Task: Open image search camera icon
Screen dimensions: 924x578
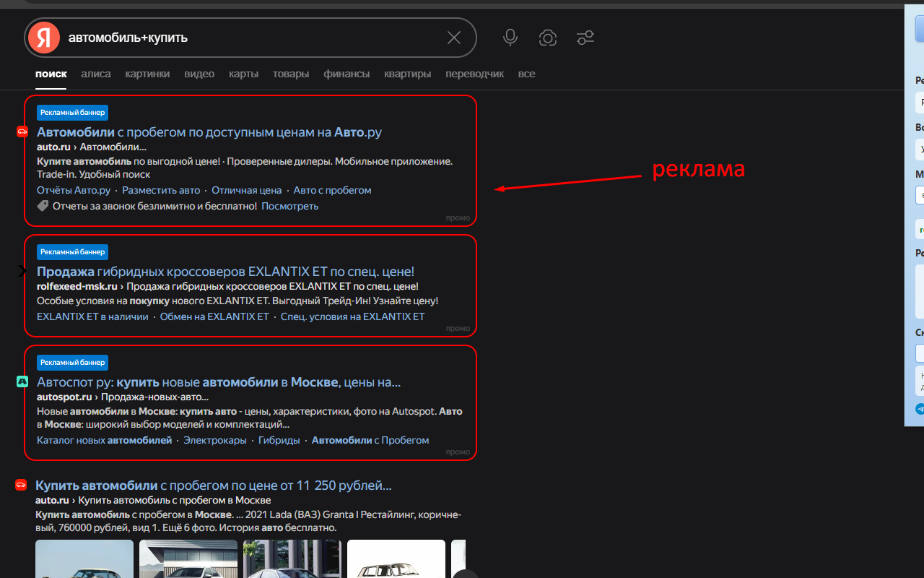Action: (x=548, y=38)
